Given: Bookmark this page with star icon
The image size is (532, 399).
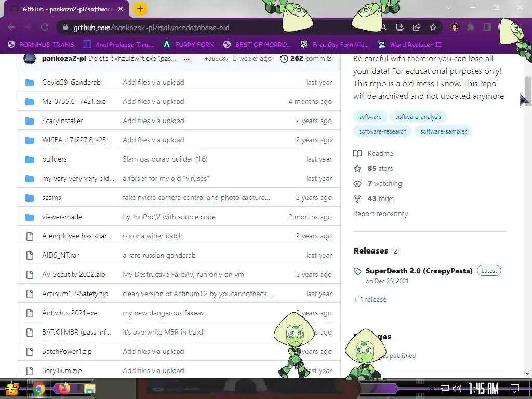Looking at the screenshot, I should pos(433,27).
